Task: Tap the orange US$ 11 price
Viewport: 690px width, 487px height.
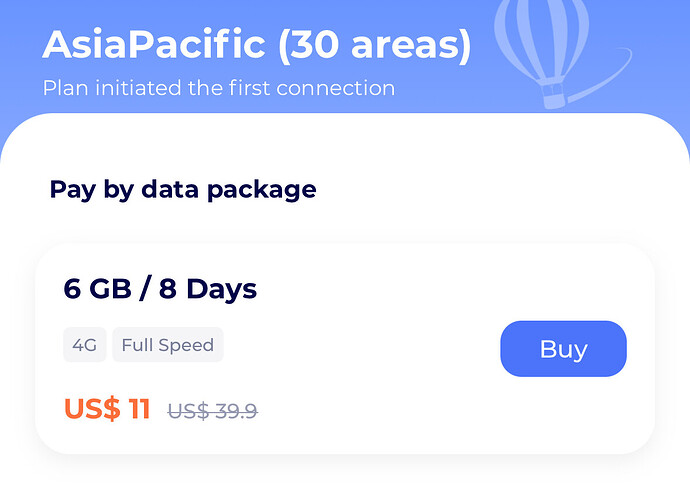Action: [x=107, y=409]
